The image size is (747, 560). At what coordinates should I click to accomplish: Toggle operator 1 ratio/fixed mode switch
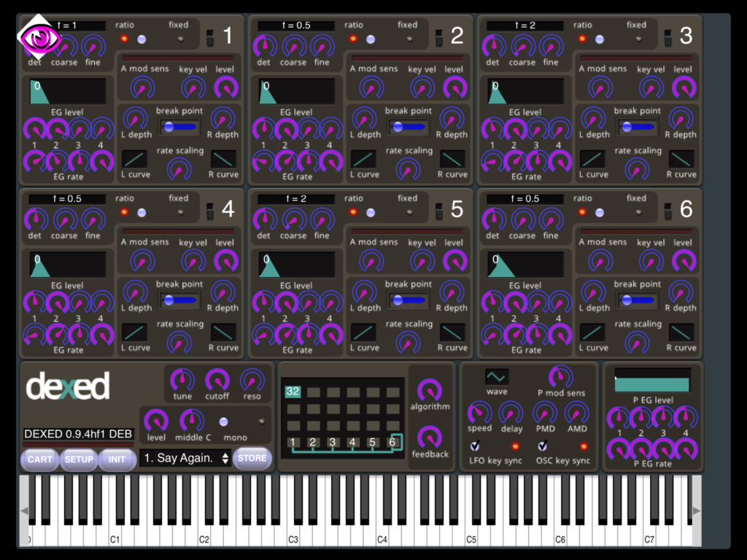point(142,39)
